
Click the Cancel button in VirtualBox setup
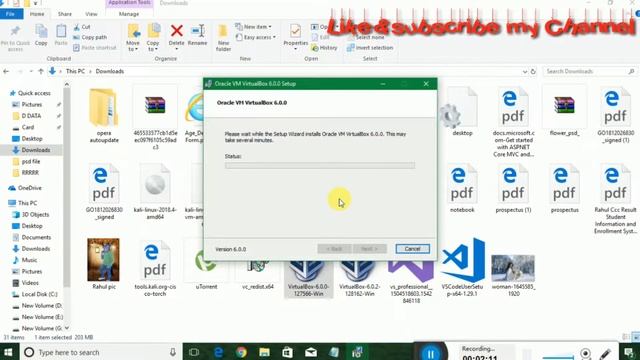pyautogui.click(x=412, y=249)
